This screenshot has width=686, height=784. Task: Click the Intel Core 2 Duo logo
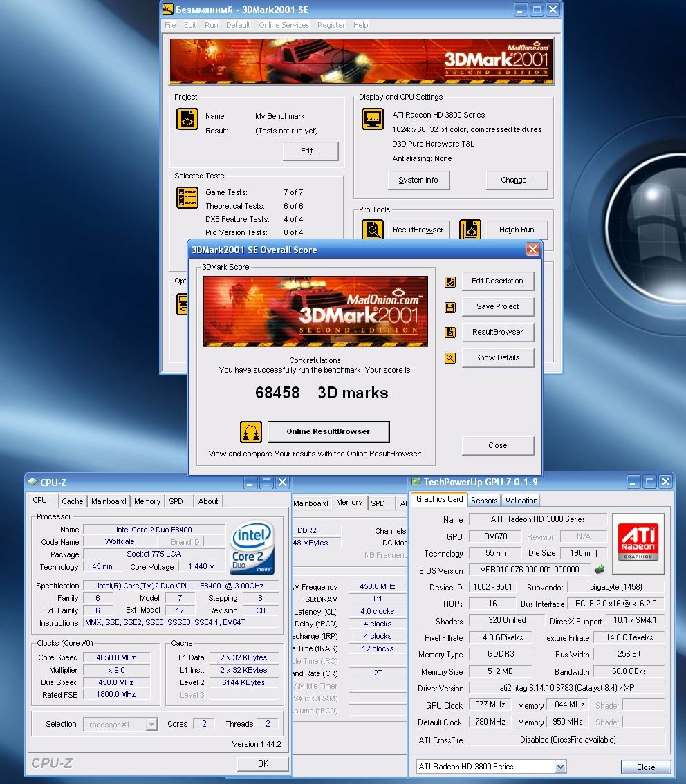click(253, 547)
